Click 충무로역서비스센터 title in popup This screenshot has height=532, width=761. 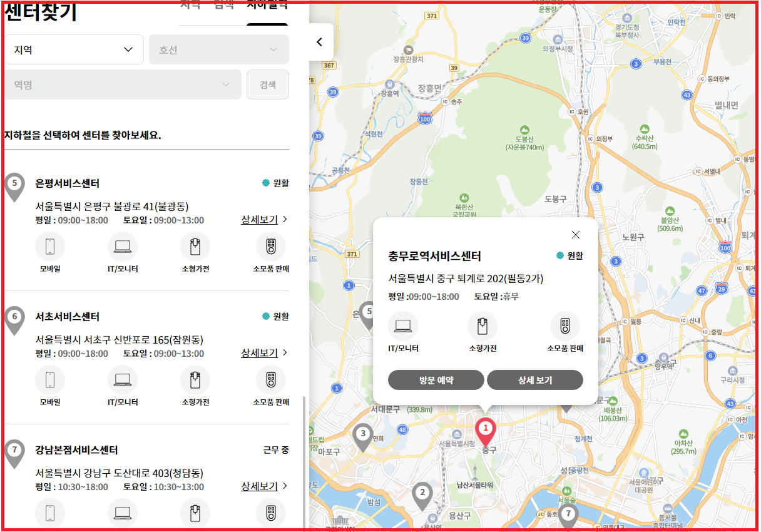435,256
